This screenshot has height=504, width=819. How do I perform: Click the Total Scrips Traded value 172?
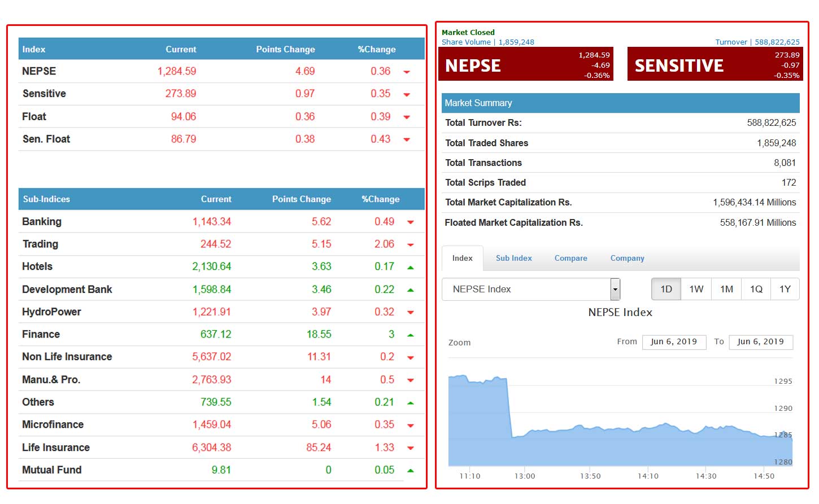[x=788, y=182]
